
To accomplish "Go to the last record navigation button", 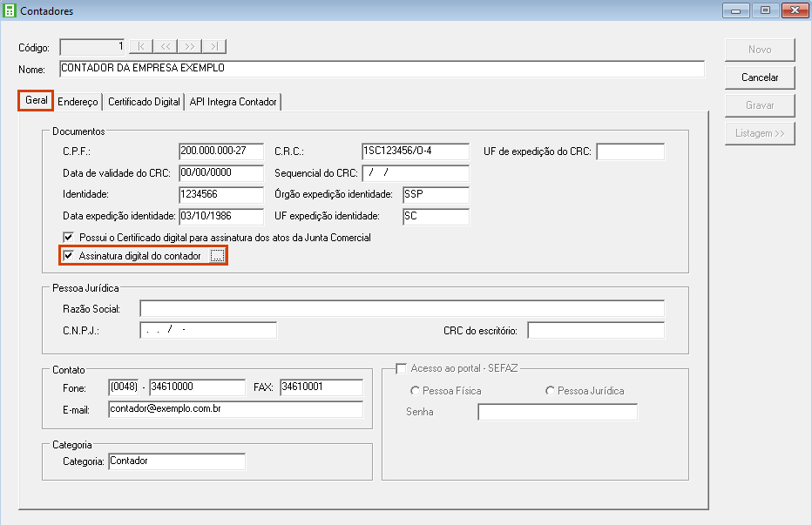I will click(213, 47).
